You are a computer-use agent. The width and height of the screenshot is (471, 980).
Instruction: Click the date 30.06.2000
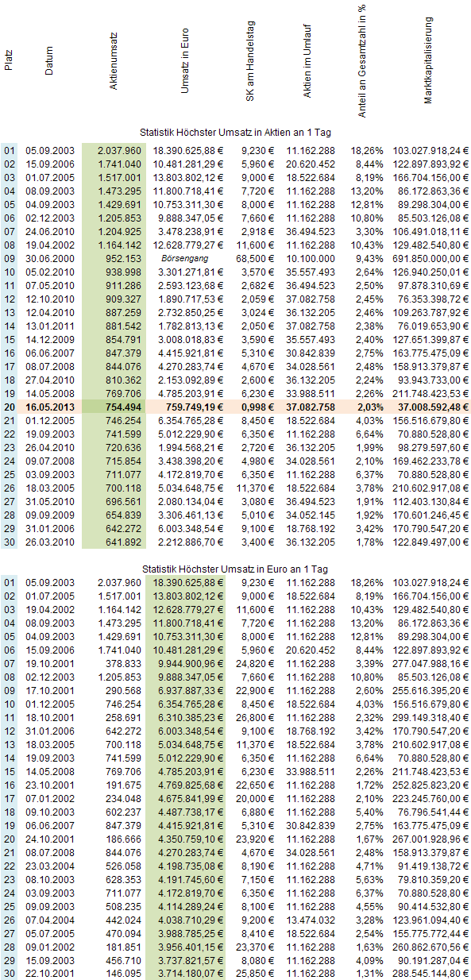click(x=50, y=259)
